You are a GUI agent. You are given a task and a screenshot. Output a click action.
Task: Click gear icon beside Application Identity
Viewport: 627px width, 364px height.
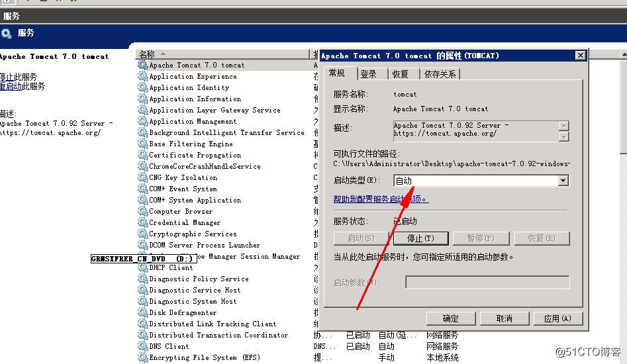[143, 87]
